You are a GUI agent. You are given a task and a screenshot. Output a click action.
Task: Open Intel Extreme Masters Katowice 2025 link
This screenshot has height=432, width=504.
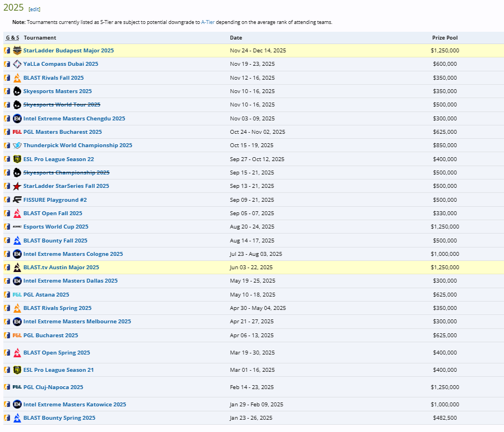(75, 404)
